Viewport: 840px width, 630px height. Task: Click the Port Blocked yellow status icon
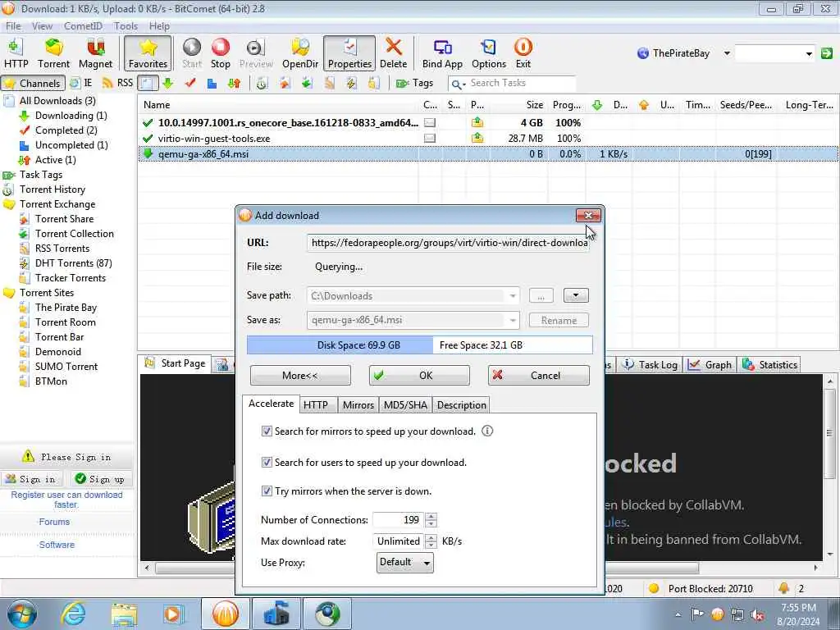(653, 588)
